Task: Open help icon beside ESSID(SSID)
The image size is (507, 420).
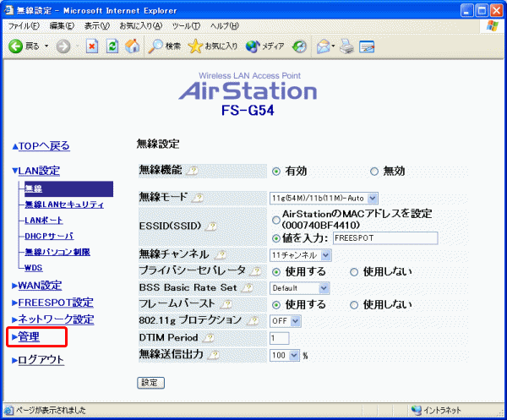Action: [x=210, y=226]
